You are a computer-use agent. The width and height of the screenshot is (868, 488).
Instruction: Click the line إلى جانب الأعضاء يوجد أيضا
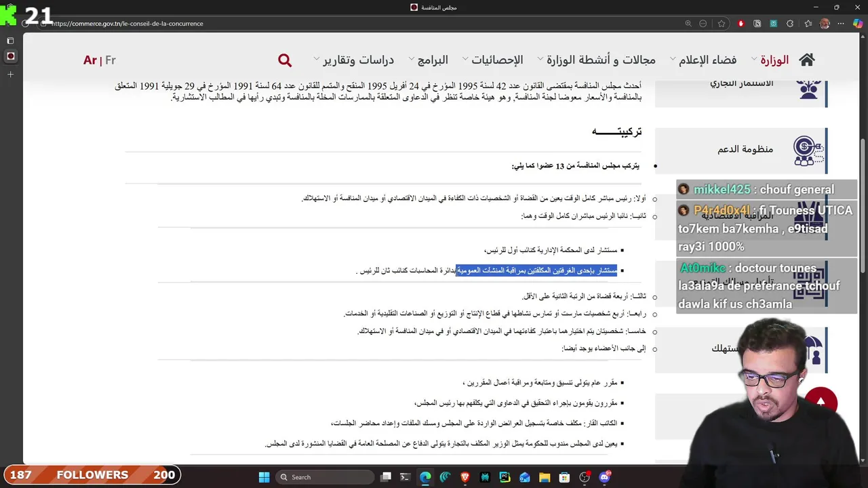[604, 348]
